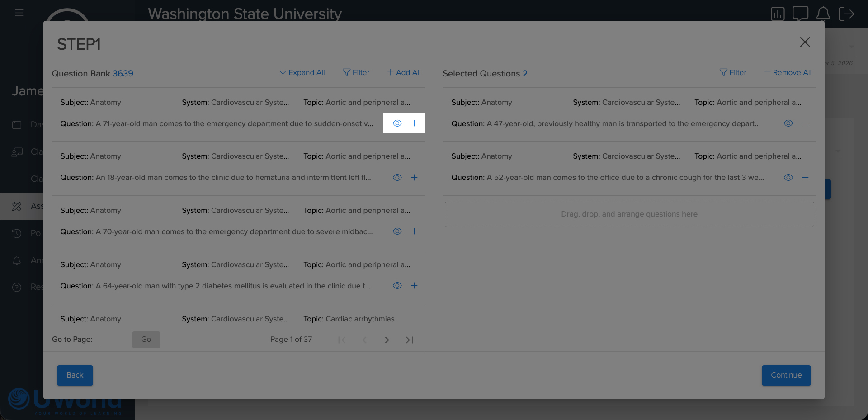Jump to the last page of questions
This screenshot has height=420, width=868.
[410, 340]
